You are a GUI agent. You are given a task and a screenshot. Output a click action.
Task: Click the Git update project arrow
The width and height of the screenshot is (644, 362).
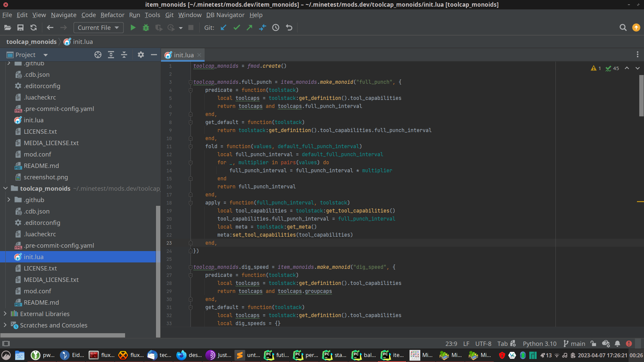(223, 28)
